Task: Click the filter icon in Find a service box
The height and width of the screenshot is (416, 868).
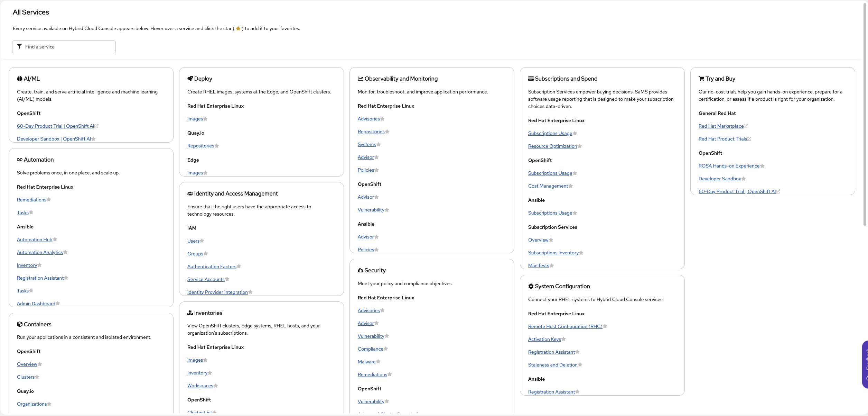Action: [x=19, y=47]
